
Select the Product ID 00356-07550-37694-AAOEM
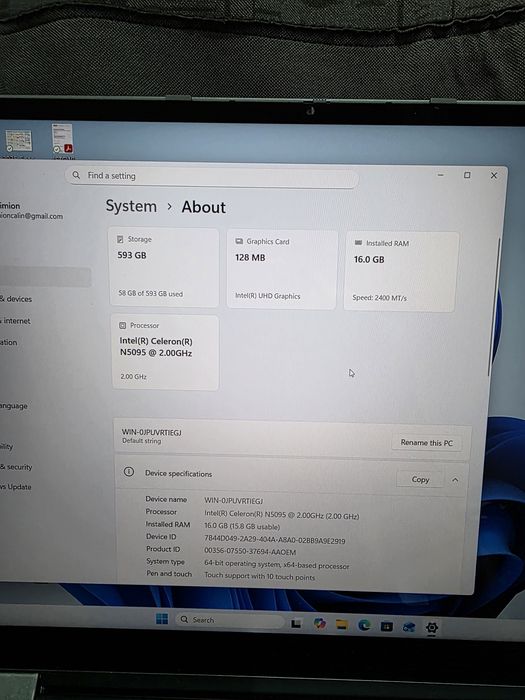click(x=250, y=552)
